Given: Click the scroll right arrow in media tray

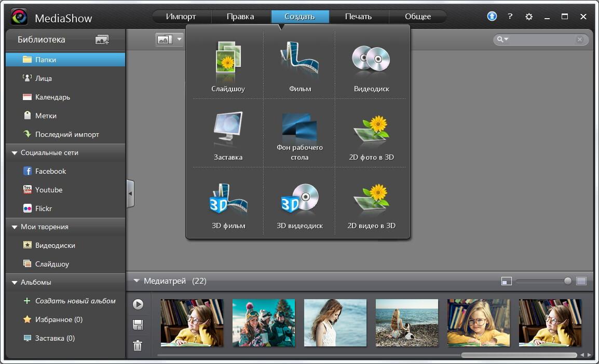Looking at the screenshot, I should pyautogui.click(x=590, y=355).
